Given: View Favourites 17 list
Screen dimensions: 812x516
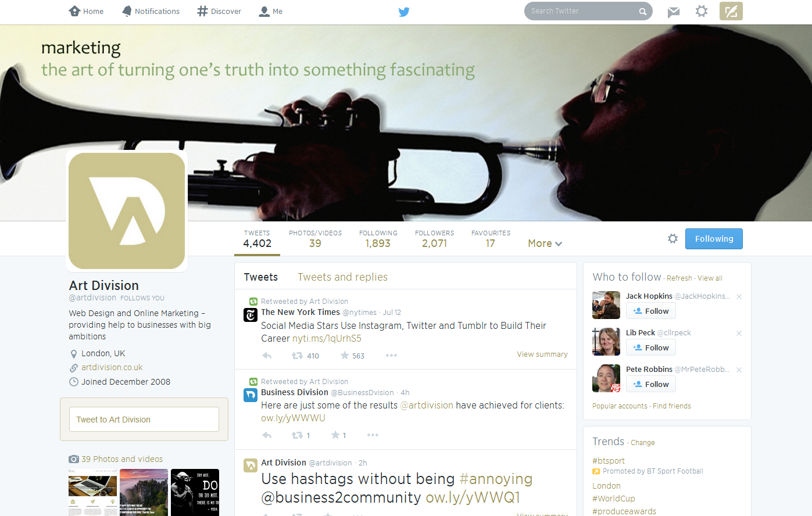Looking at the screenshot, I should point(491,239).
